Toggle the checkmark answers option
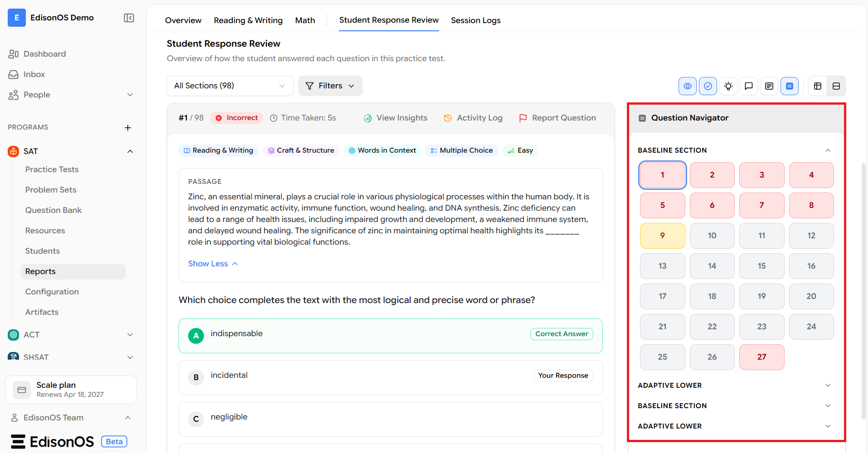 708,86
